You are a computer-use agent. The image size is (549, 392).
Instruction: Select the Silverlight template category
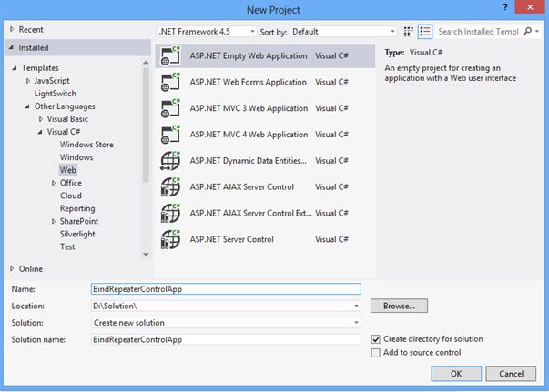(77, 234)
